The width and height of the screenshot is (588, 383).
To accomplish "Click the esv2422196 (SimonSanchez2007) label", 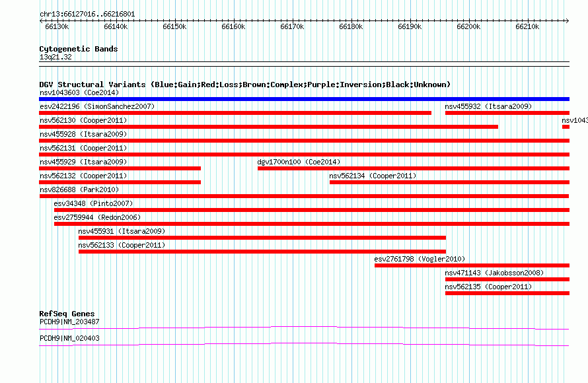I will click(x=97, y=106).
